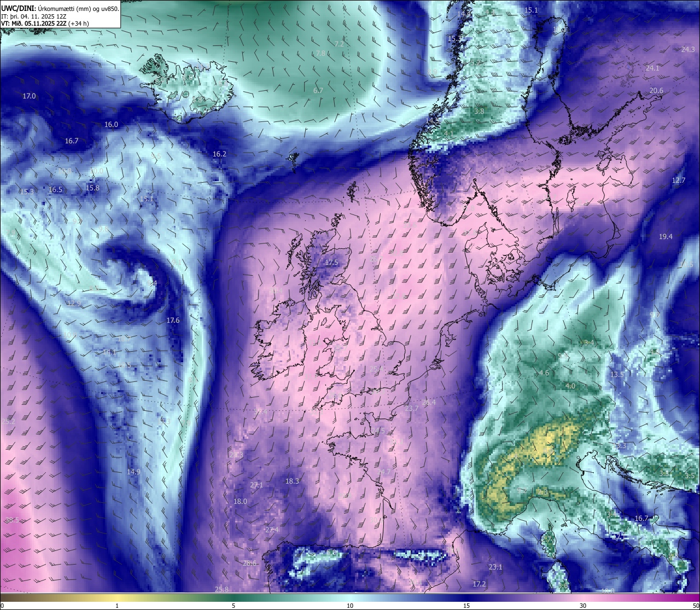Click the 15.8 value on the map

[x=93, y=188]
